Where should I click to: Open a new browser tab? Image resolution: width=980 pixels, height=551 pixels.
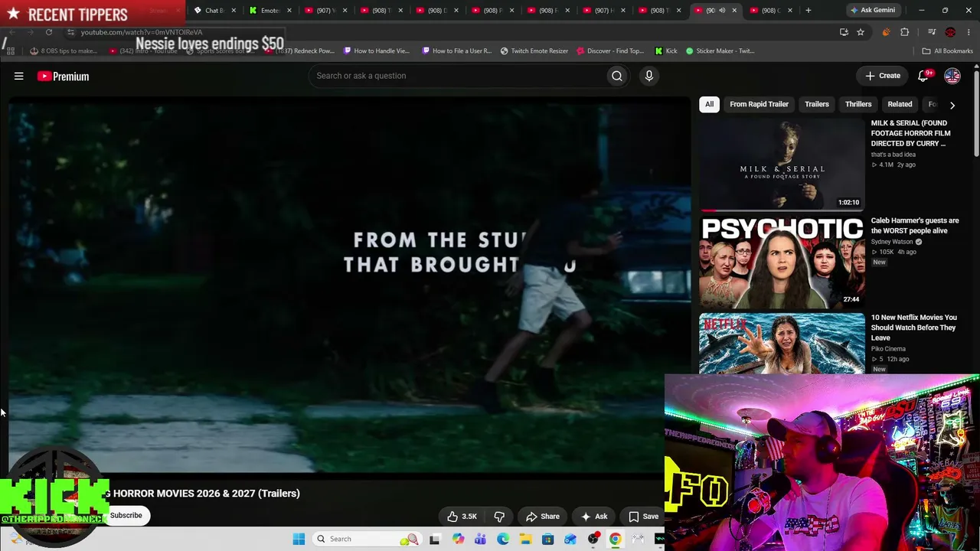click(x=808, y=10)
